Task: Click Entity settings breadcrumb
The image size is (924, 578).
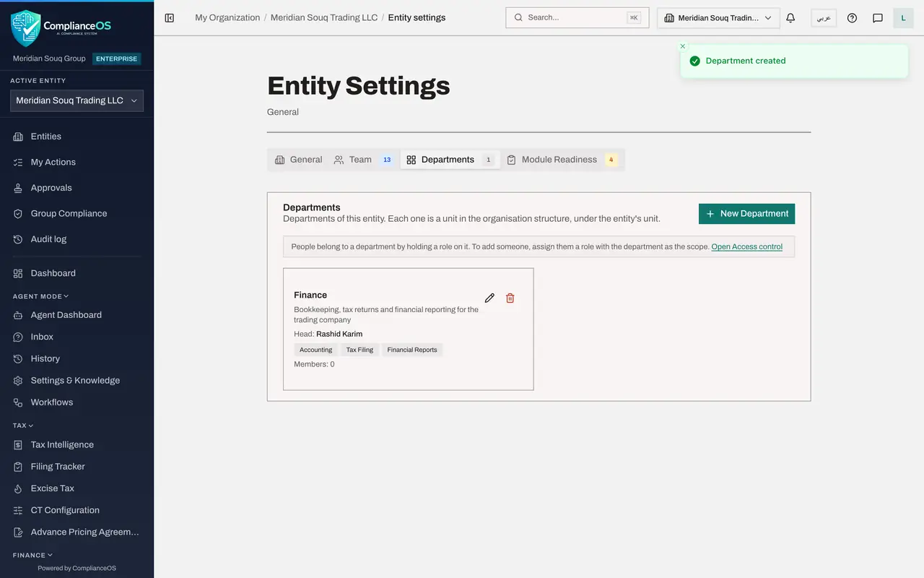Action: click(x=417, y=17)
